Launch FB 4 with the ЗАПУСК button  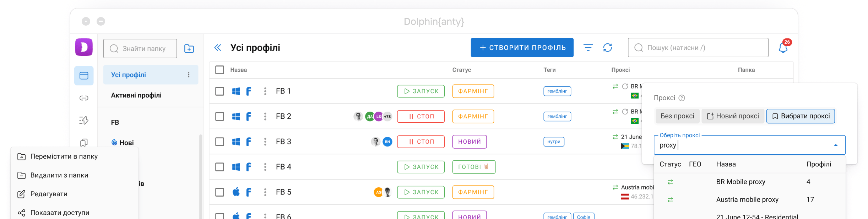[x=421, y=167]
